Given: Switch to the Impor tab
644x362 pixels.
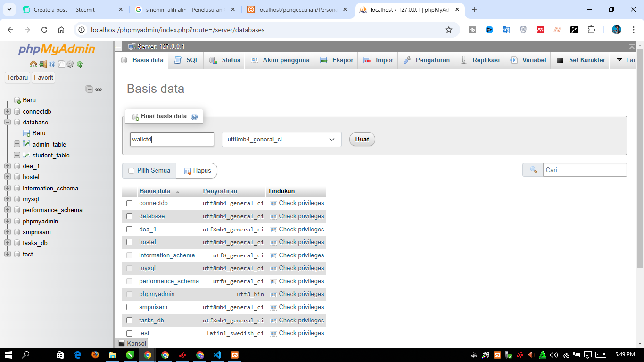Looking at the screenshot, I should 378,60.
